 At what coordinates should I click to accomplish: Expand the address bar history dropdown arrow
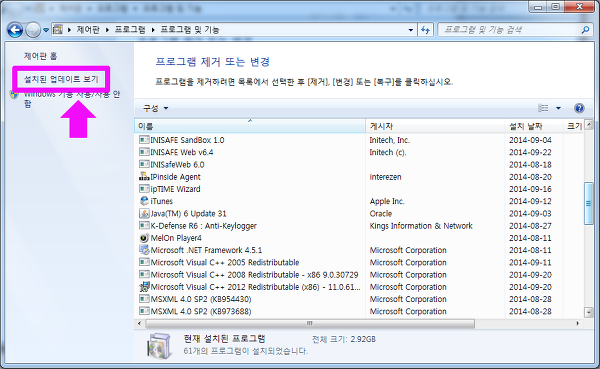coord(411,30)
